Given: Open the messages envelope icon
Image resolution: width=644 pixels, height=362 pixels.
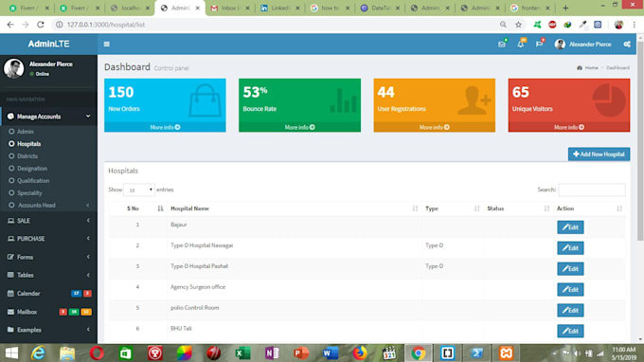Looking at the screenshot, I should click(x=502, y=44).
